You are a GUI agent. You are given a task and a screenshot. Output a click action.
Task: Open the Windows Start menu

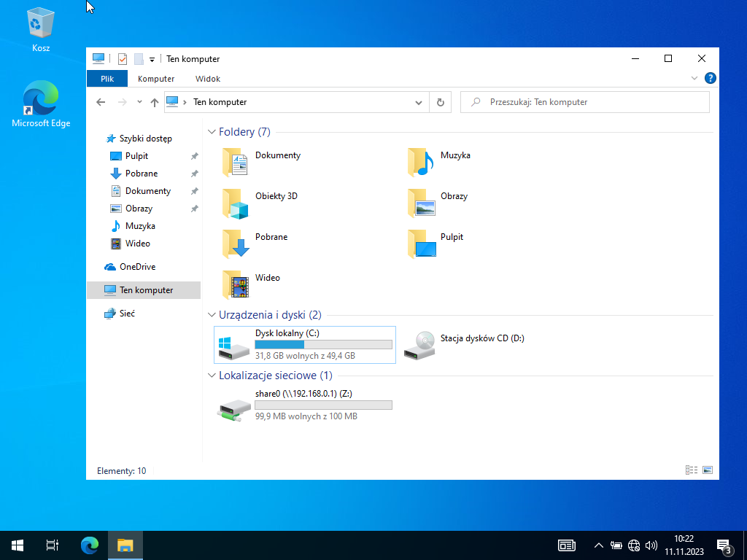[x=18, y=545]
